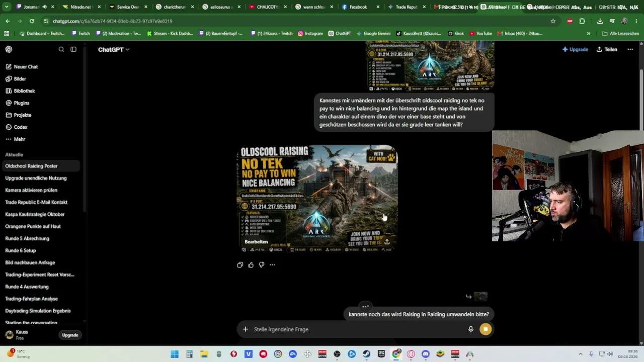This screenshot has height=362, width=644.
Task: Expand the system tray hidden icons
Action: pos(580,354)
